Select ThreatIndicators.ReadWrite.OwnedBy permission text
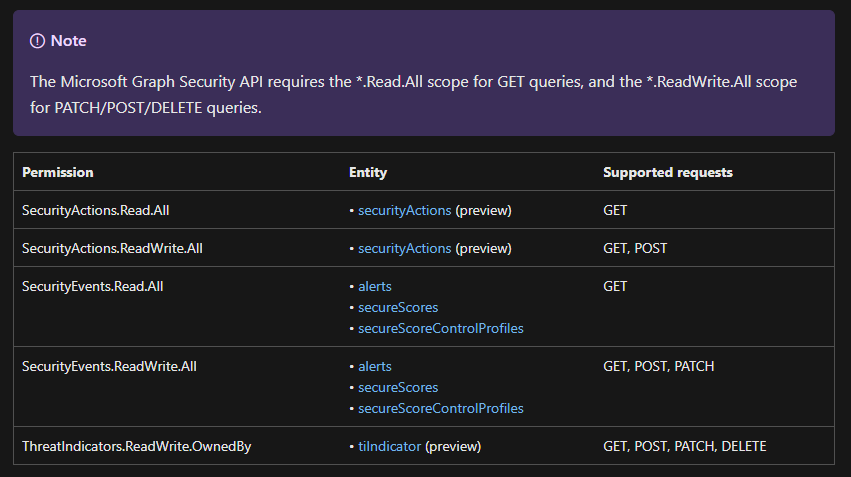This screenshot has height=477, width=851. tap(137, 447)
